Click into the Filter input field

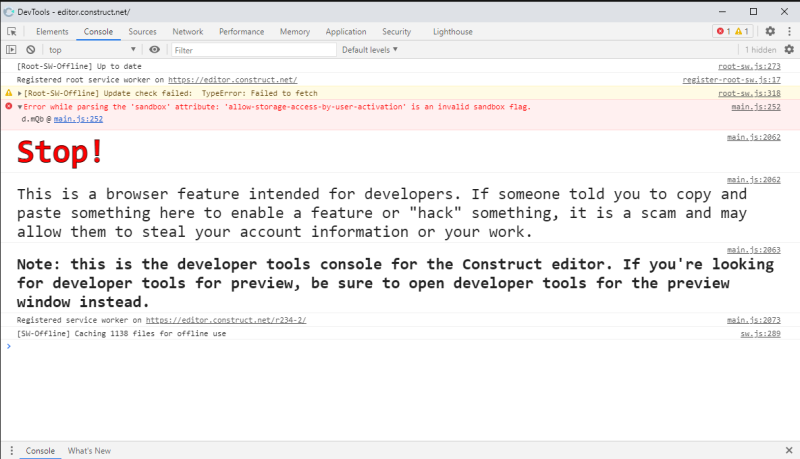click(x=254, y=50)
